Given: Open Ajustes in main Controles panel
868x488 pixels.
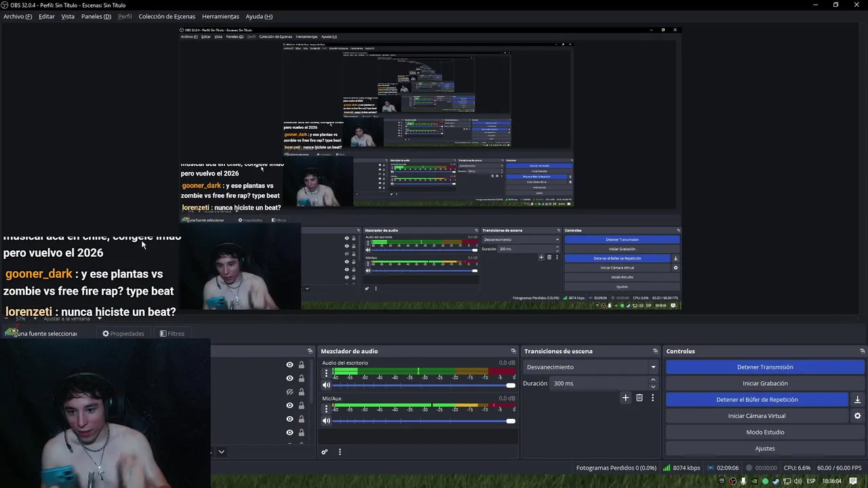Looking at the screenshot, I should [x=765, y=448].
